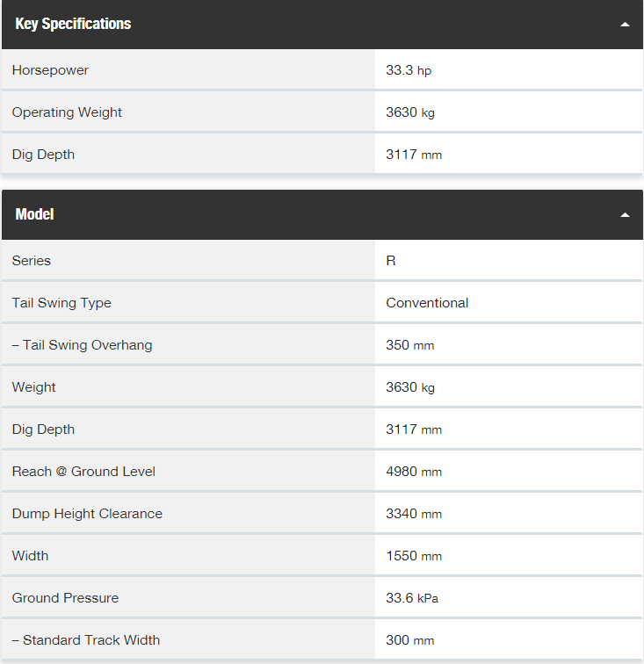Click the Model header title
The height and width of the screenshot is (664, 644).
click(x=34, y=214)
